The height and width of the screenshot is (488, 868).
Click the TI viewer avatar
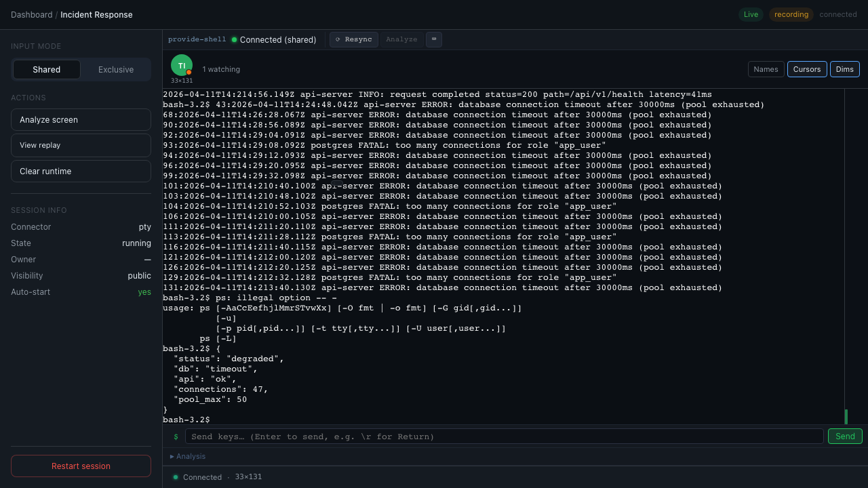pyautogui.click(x=182, y=65)
